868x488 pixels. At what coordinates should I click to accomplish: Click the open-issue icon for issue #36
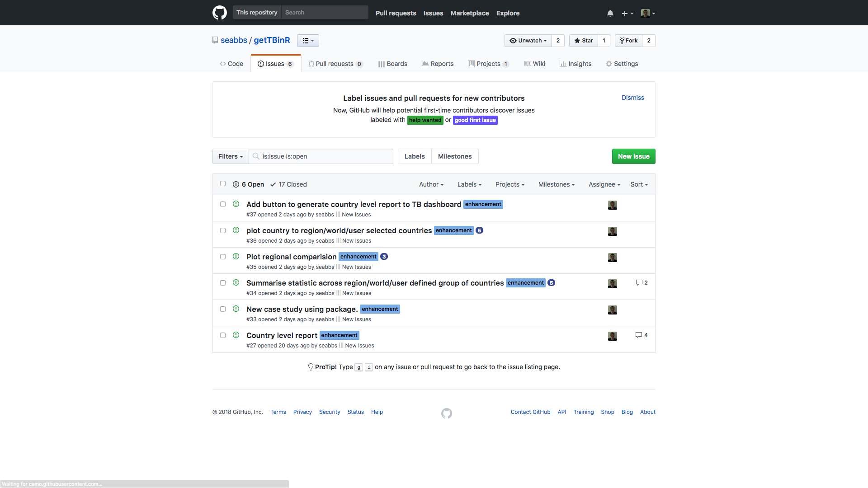click(236, 230)
